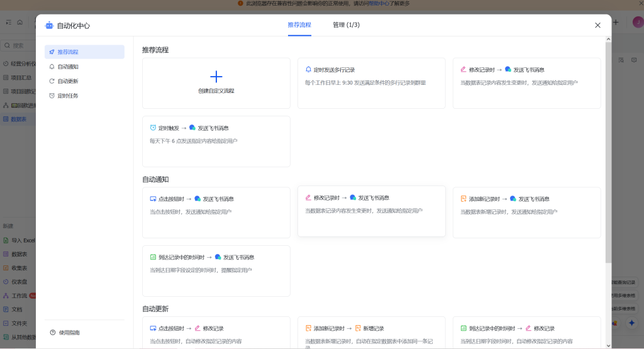Click the bell icon on 定时发送多行记录 card
Image resolution: width=644 pixels, height=349 pixels.
coord(308,69)
